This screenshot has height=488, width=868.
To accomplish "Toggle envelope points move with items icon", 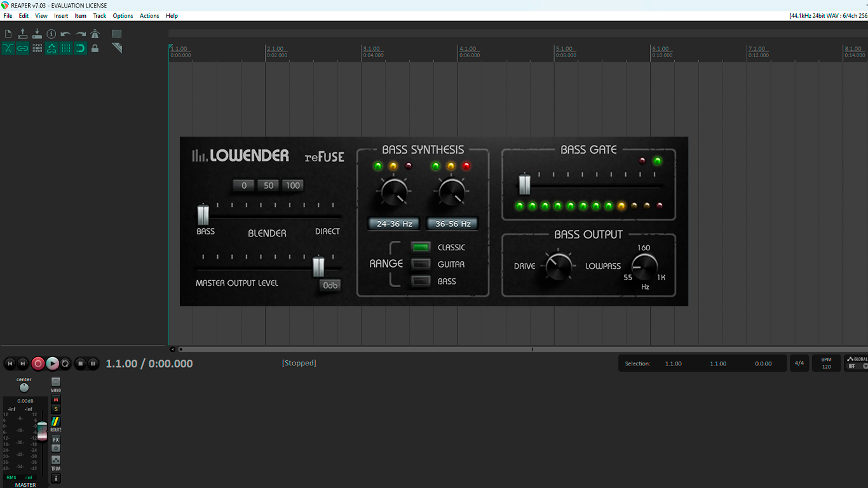I will 51,48.
